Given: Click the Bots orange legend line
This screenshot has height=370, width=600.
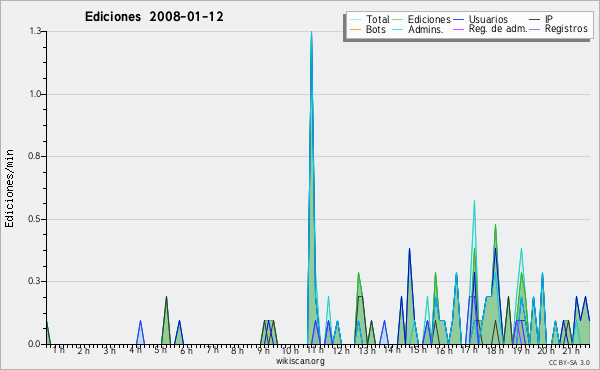Looking at the screenshot, I should click(x=355, y=29).
